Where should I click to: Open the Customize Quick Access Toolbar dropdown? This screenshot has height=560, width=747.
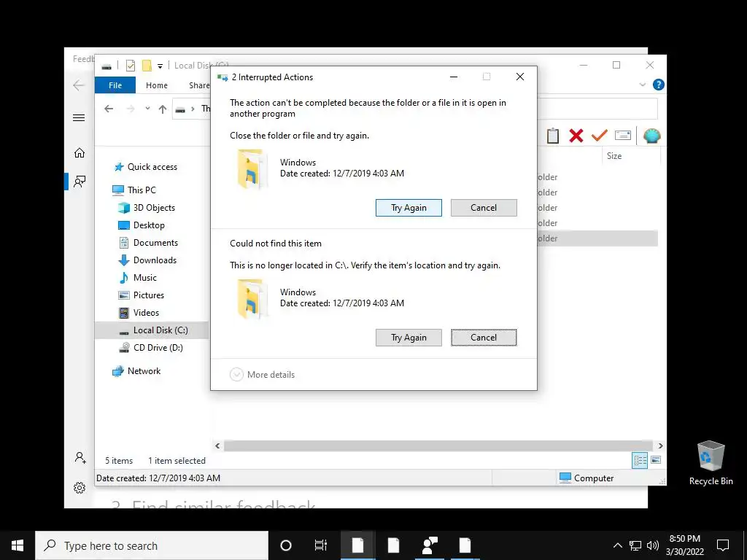click(x=160, y=66)
